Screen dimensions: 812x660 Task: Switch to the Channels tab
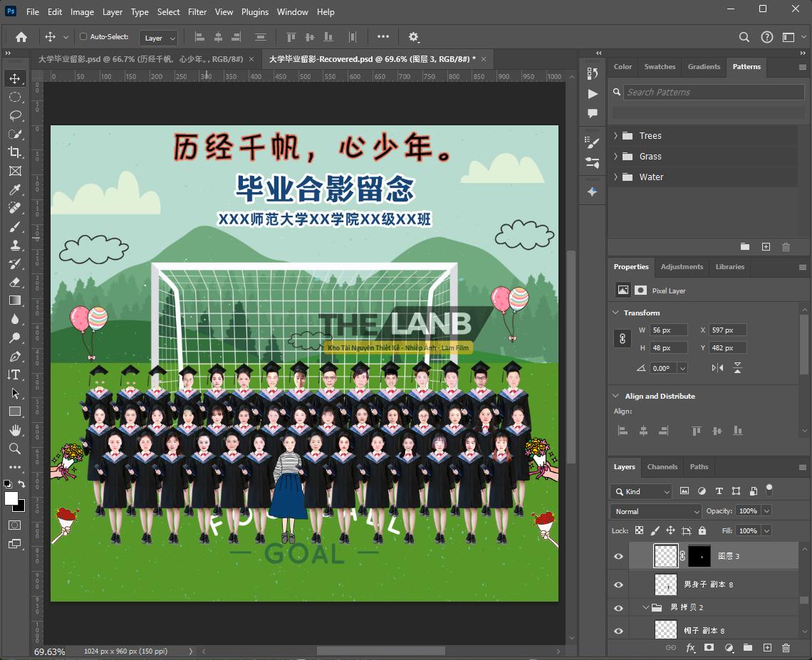pos(662,467)
